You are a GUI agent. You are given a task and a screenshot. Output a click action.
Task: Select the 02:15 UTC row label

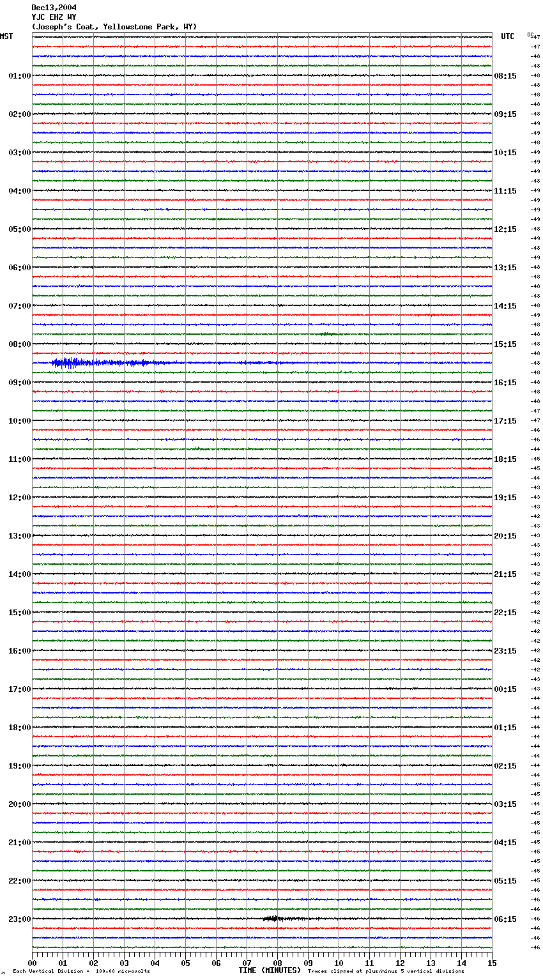[x=505, y=766]
